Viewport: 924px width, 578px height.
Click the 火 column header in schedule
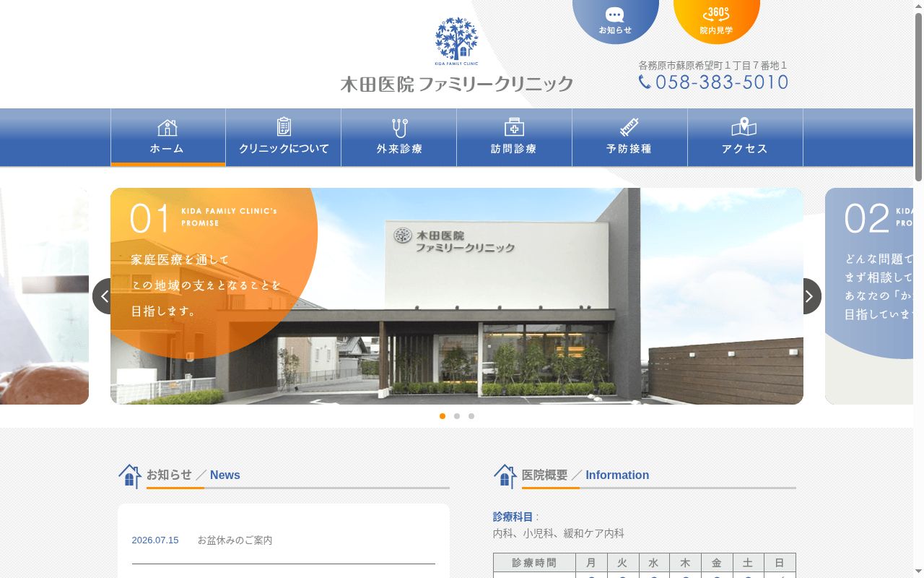622,563
